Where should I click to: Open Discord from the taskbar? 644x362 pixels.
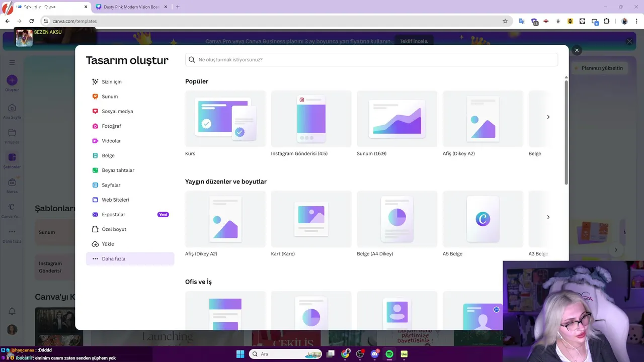coord(374,354)
